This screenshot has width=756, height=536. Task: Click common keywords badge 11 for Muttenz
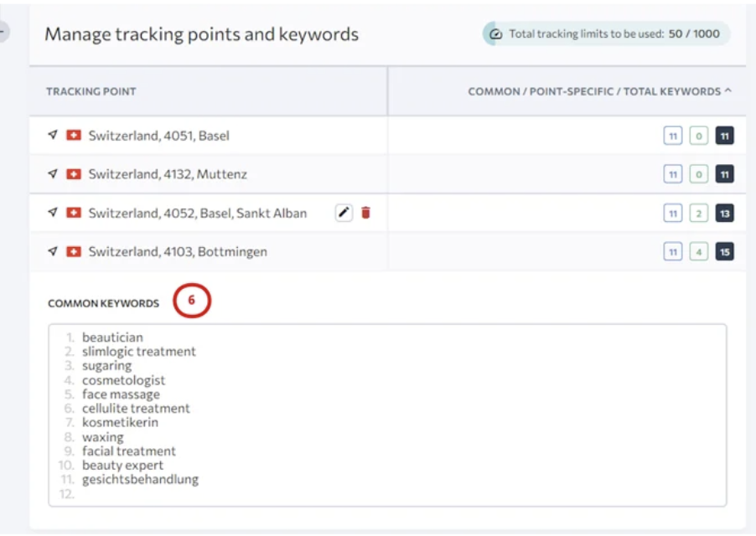click(674, 174)
